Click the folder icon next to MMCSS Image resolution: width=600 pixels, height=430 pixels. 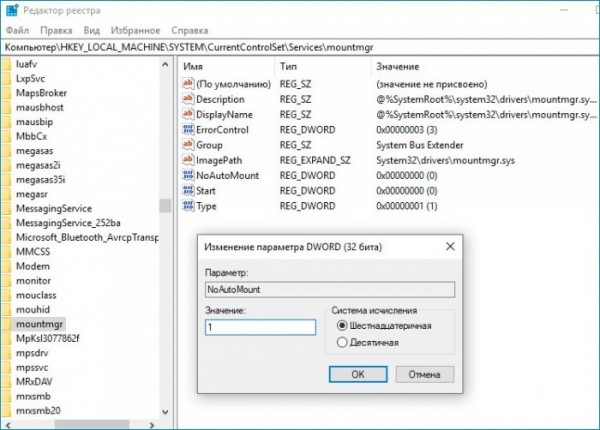(x=7, y=252)
